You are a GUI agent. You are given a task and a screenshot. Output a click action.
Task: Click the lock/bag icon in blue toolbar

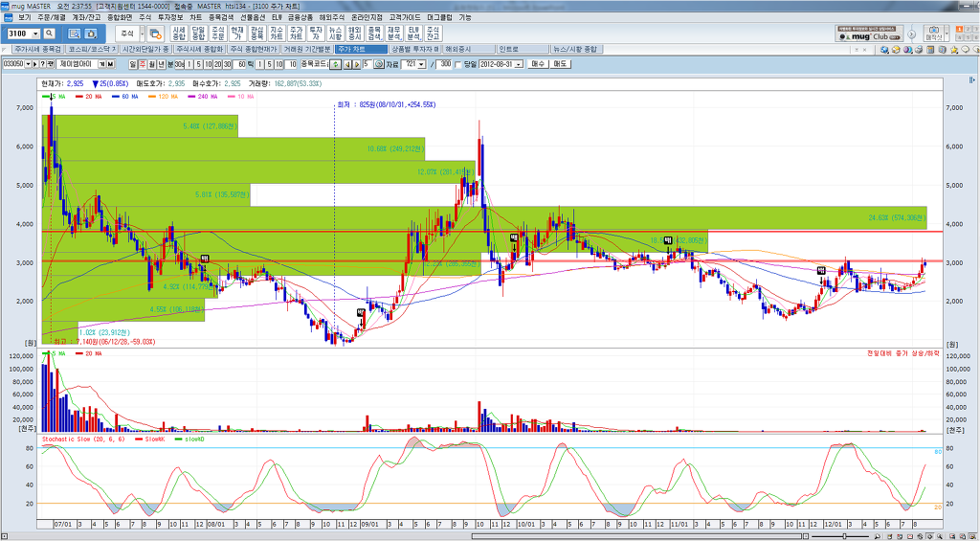[x=91, y=34]
